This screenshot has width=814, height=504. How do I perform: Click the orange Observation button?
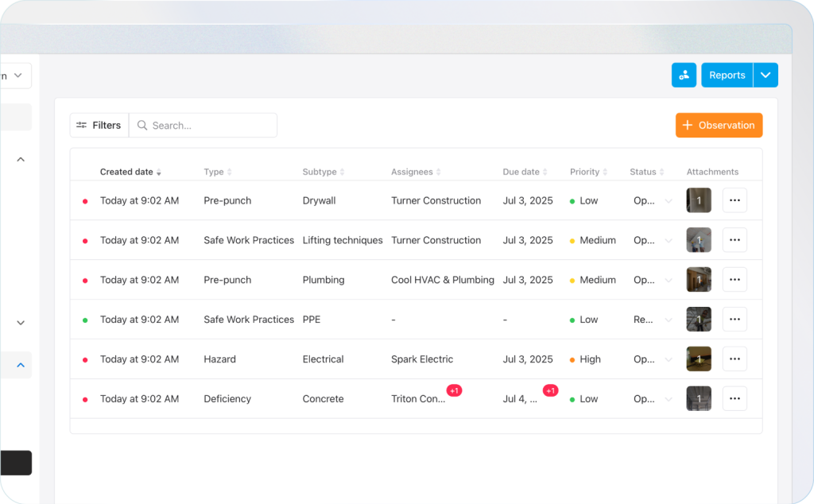point(719,125)
